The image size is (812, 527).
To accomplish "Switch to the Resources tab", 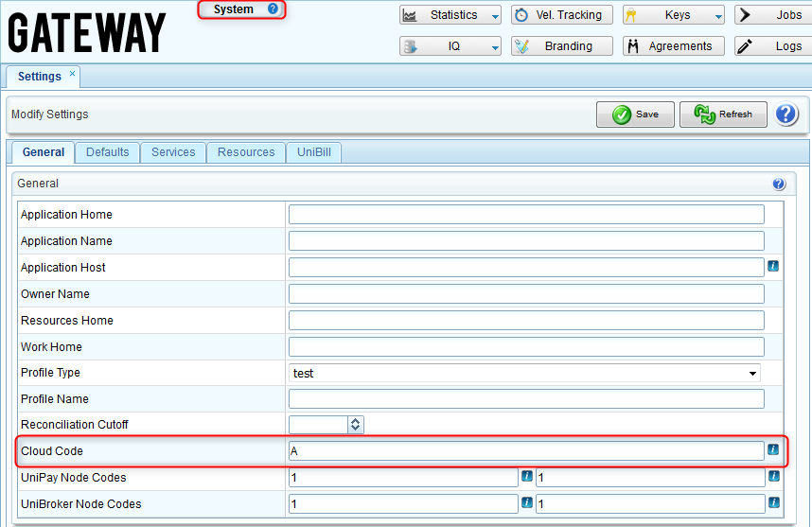I will [x=246, y=152].
